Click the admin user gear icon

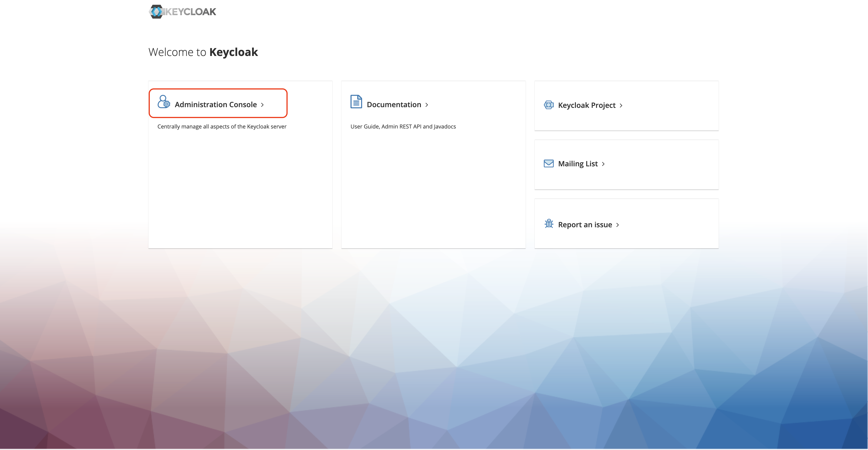pyautogui.click(x=164, y=102)
